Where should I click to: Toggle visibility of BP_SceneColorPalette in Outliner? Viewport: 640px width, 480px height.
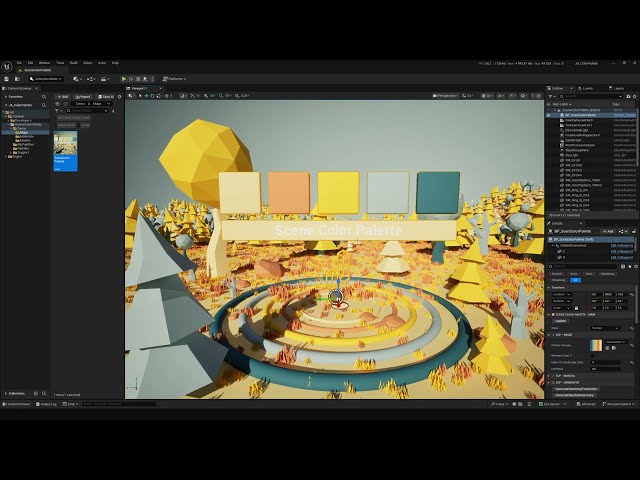(549, 115)
